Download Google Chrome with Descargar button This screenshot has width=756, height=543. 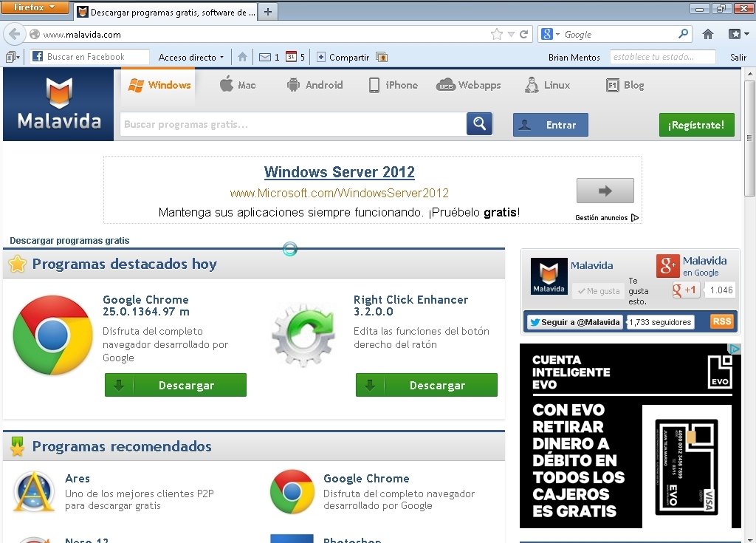[176, 385]
